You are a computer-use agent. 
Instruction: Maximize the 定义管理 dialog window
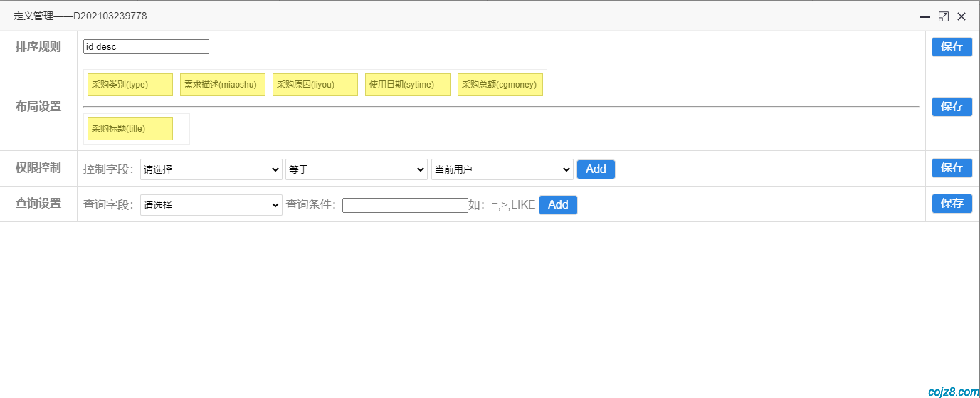pos(944,16)
